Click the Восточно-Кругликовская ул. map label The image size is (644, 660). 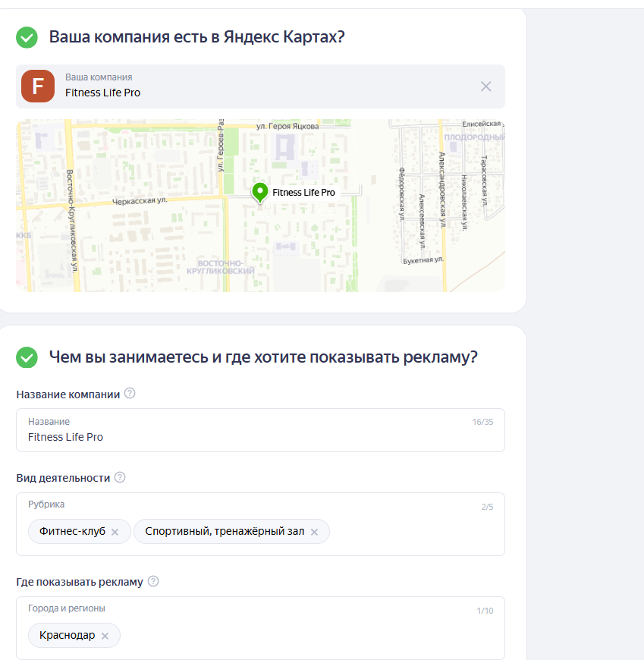pos(72,221)
